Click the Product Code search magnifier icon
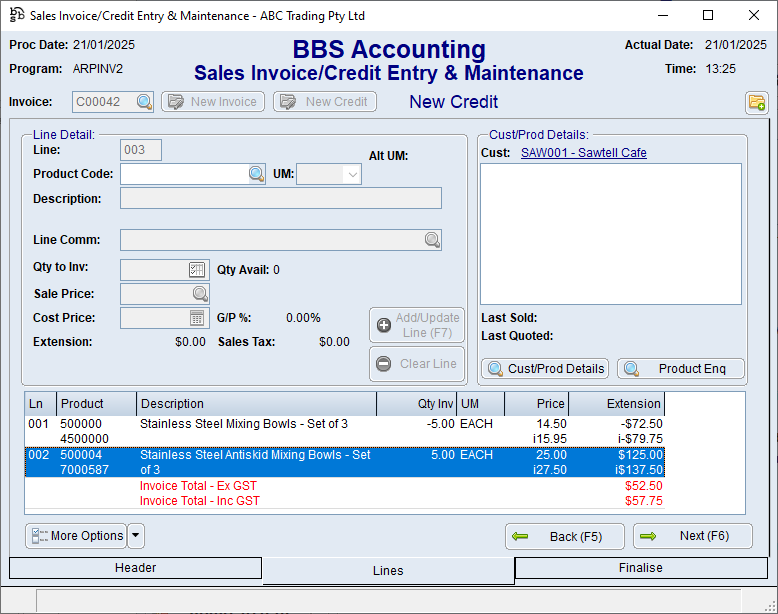The height and width of the screenshot is (614, 778). 256,174
